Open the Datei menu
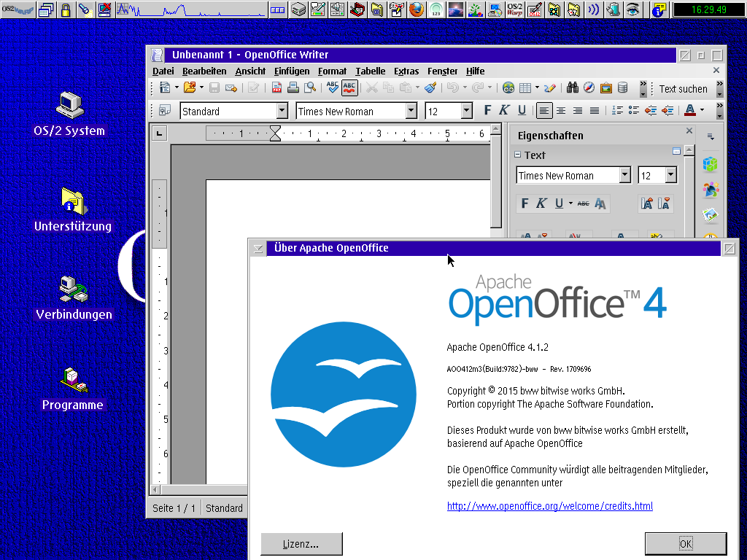This screenshot has width=747, height=560. [163, 71]
